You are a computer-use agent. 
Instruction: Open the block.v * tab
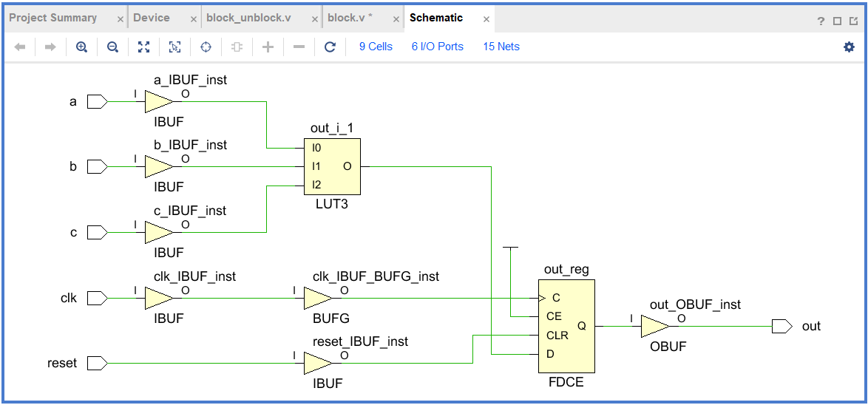[350, 18]
